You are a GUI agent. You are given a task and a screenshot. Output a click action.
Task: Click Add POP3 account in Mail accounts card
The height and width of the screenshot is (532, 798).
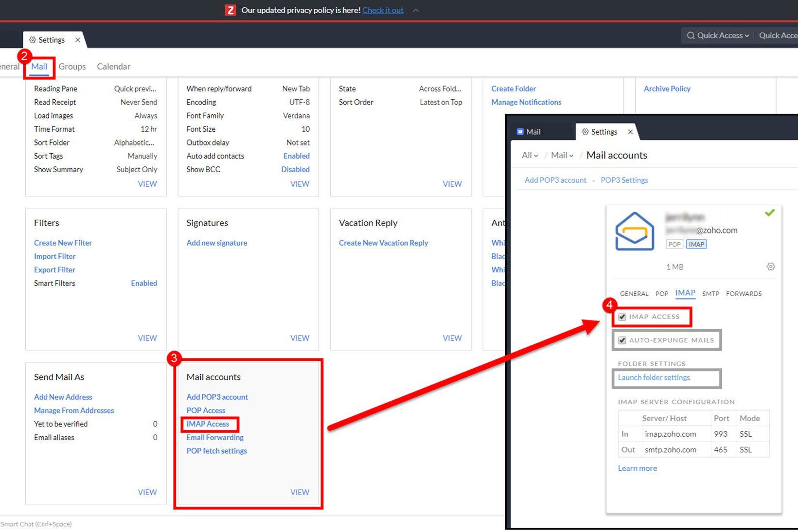pyautogui.click(x=217, y=397)
